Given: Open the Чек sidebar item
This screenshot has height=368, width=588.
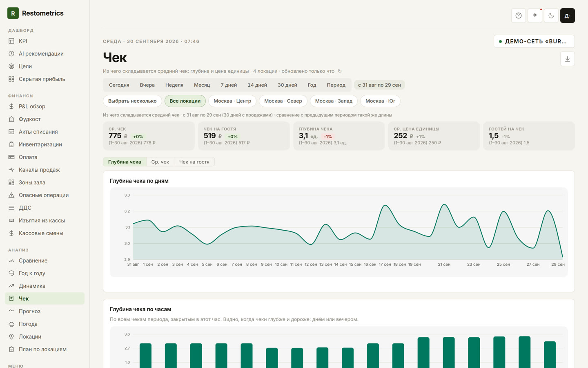Looking at the screenshot, I should click(x=45, y=298).
